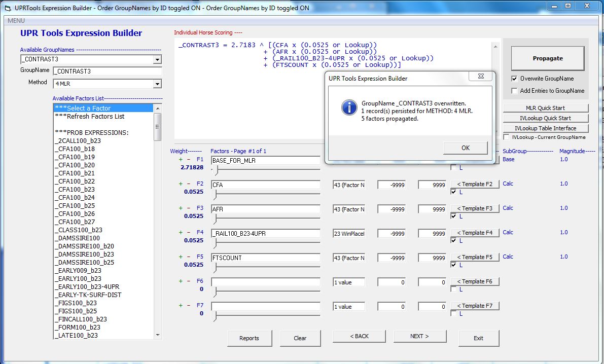
Task: Toggle the L checkbox for F5
Action: [x=453, y=265]
